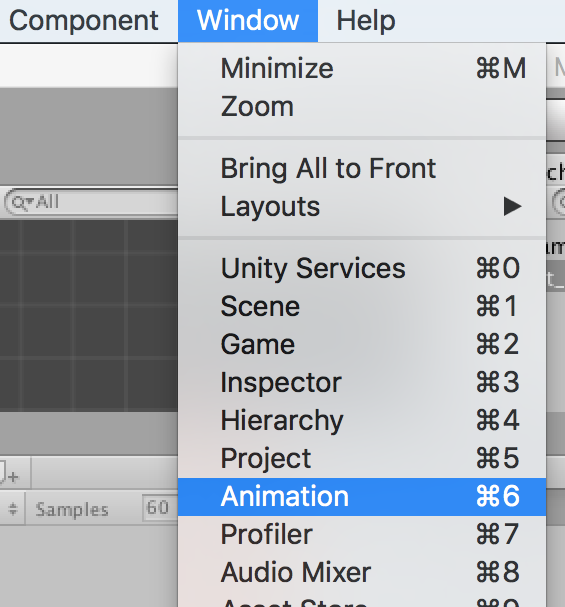Open Unity Services window

click(x=362, y=268)
